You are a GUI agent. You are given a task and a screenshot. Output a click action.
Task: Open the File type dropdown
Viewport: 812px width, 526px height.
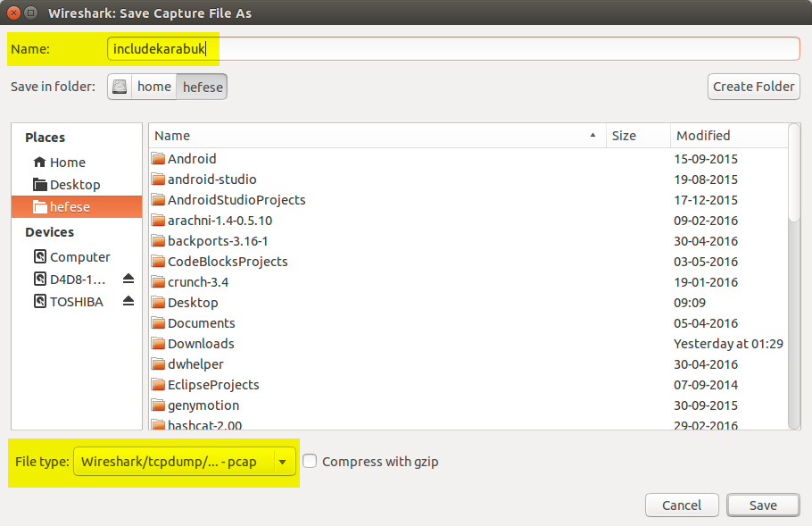[x=185, y=461]
